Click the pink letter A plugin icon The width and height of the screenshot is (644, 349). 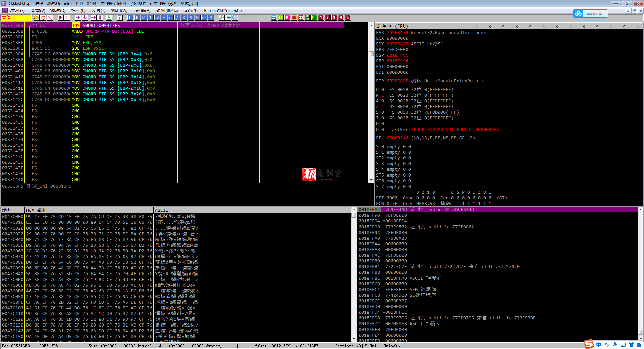pos(287,18)
